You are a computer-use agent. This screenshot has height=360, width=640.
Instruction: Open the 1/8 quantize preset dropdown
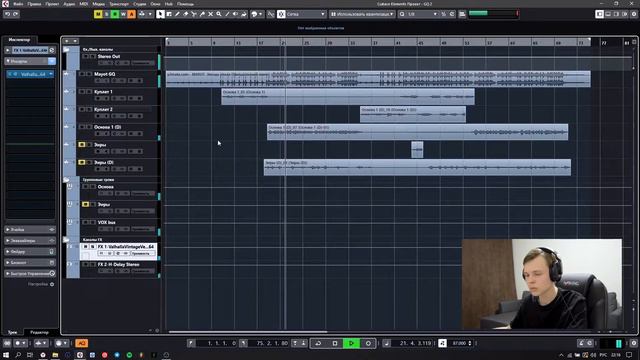[422, 14]
